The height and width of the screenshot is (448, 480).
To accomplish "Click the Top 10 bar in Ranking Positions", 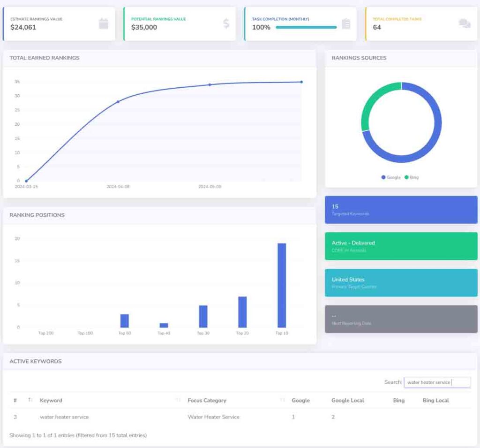I will coord(282,285).
